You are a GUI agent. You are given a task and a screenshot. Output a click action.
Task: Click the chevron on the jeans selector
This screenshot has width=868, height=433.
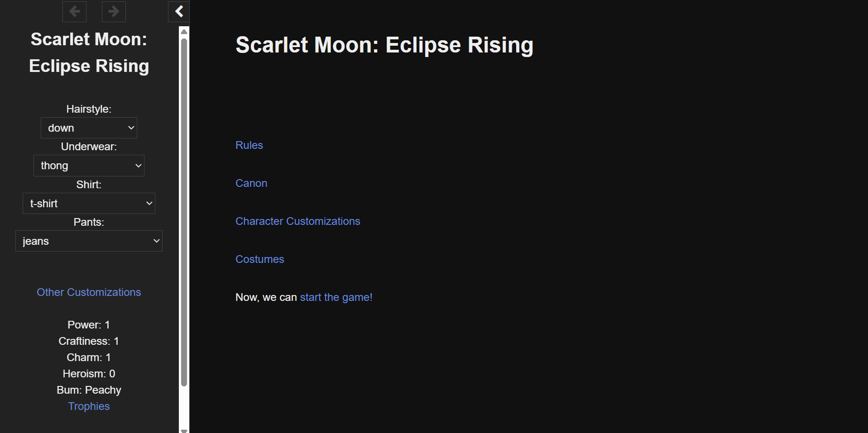coord(156,241)
